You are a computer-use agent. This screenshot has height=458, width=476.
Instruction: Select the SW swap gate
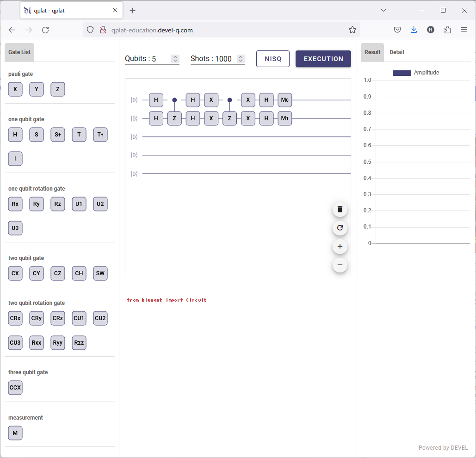tap(100, 273)
